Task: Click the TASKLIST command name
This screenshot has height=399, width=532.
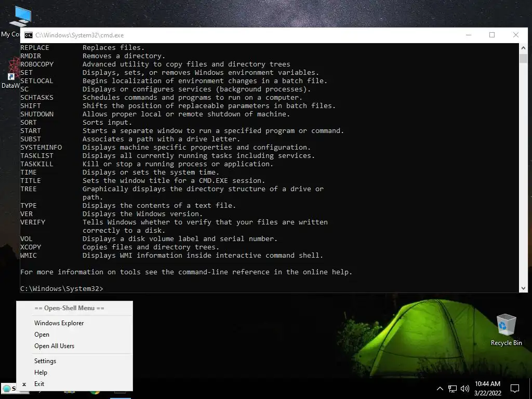Action: pos(37,156)
